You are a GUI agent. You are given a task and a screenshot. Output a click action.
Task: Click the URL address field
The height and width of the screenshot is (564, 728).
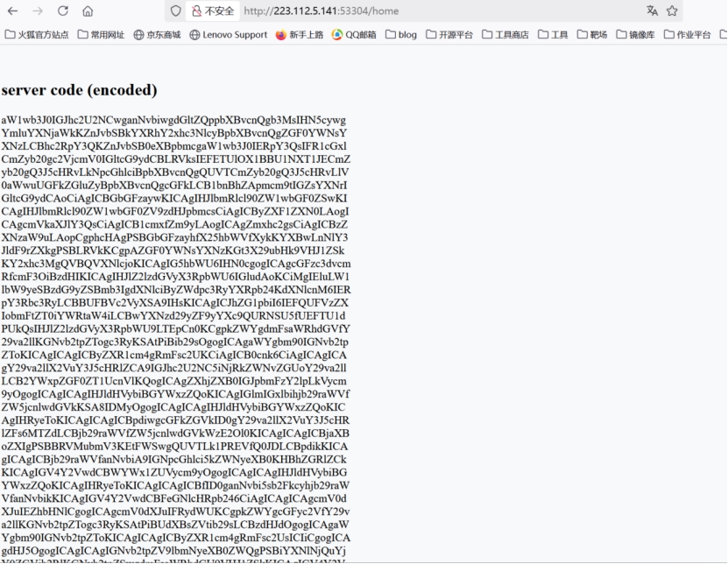pyautogui.click(x=441, y=11)
